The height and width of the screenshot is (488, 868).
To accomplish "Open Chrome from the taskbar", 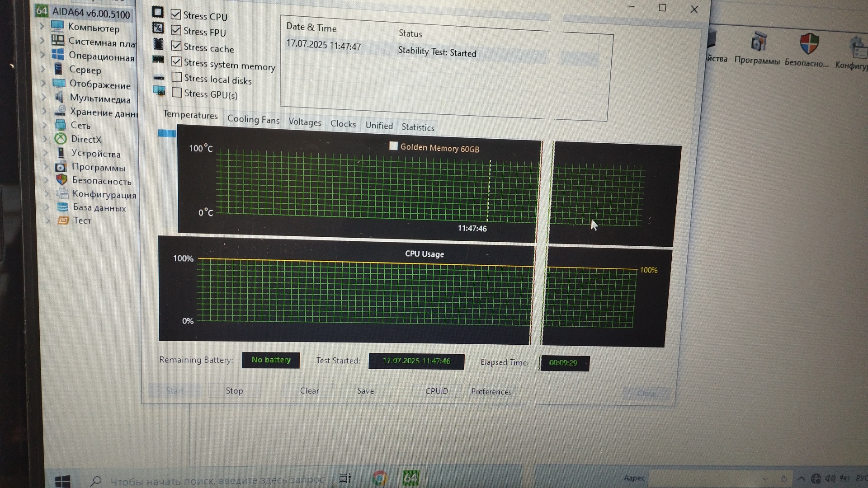I will [x=380, y=478].
